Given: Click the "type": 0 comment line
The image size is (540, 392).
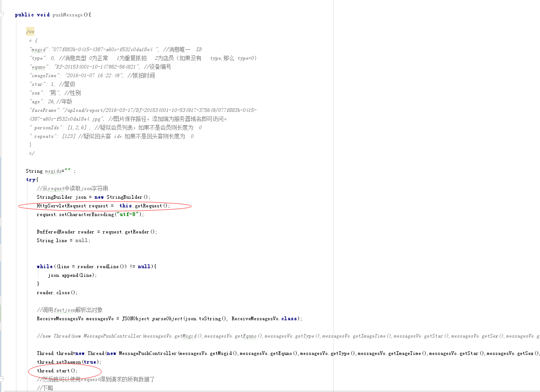Looking at the screenshot, I should [x=143, y=58].
